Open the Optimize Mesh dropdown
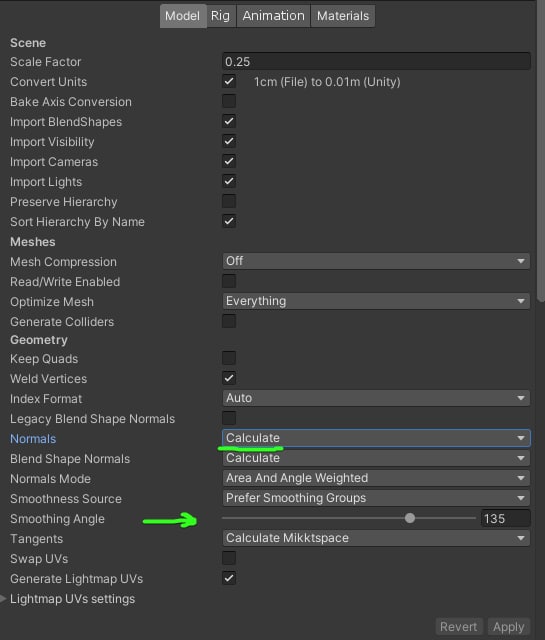The image size is (545, 640). tap(376, 301)
